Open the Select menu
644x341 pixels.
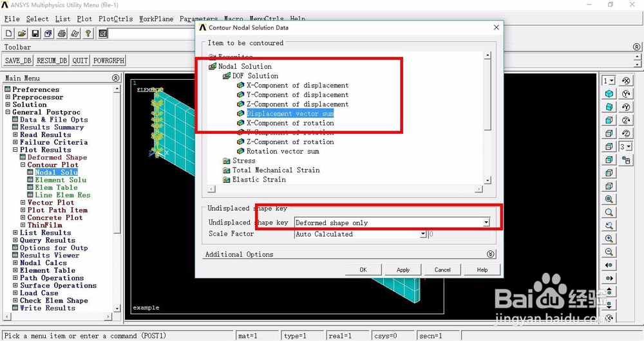tap(37, 19)
